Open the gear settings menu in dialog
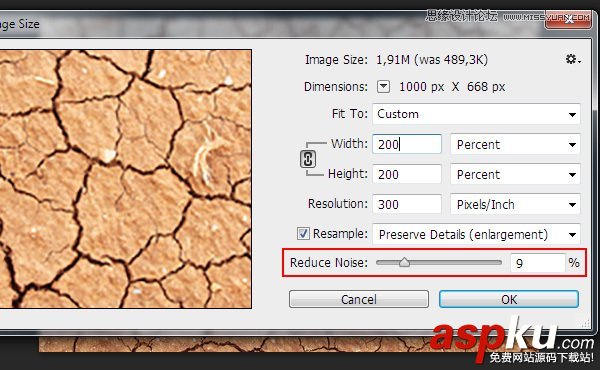The image size is (600, 370). (x=573, y=59)
